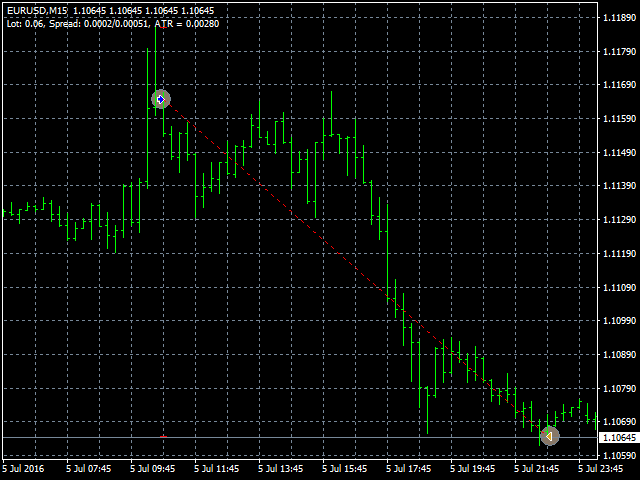
Task: Click the 1.11490 price axis label
Action: coord(619,152)
